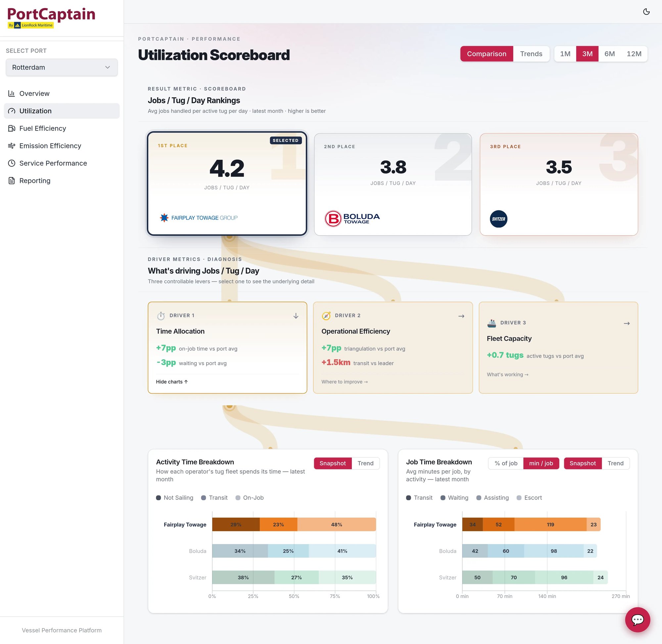Select the 1st Place Fairplay card

click(x=227, y=183)
